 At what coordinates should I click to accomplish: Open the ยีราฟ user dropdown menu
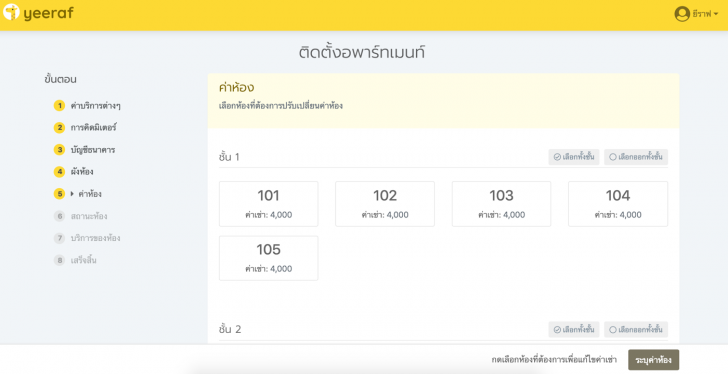click(x=696, y=14)
